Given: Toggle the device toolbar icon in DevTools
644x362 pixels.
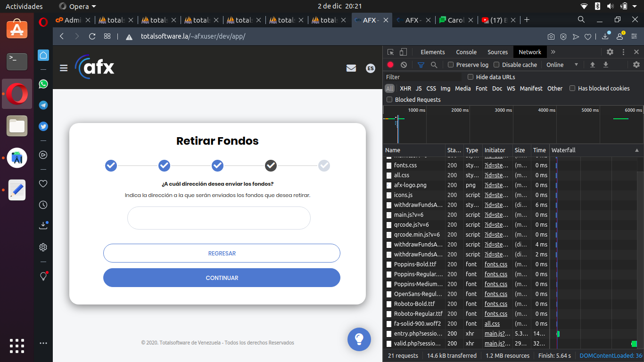Looking at the screenshot, I should (x=403, y=52).
